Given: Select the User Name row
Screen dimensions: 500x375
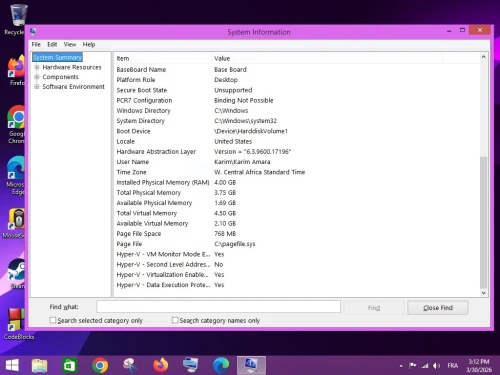Looking at the screenshot, I should tap(297, 162).
